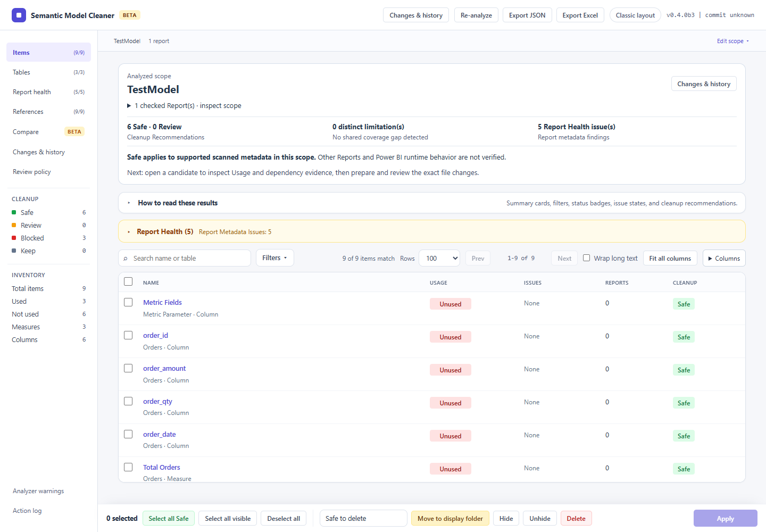This screenshot has height=532, width=766.
Task: Expand the Columns chooser
Action: 724,258
